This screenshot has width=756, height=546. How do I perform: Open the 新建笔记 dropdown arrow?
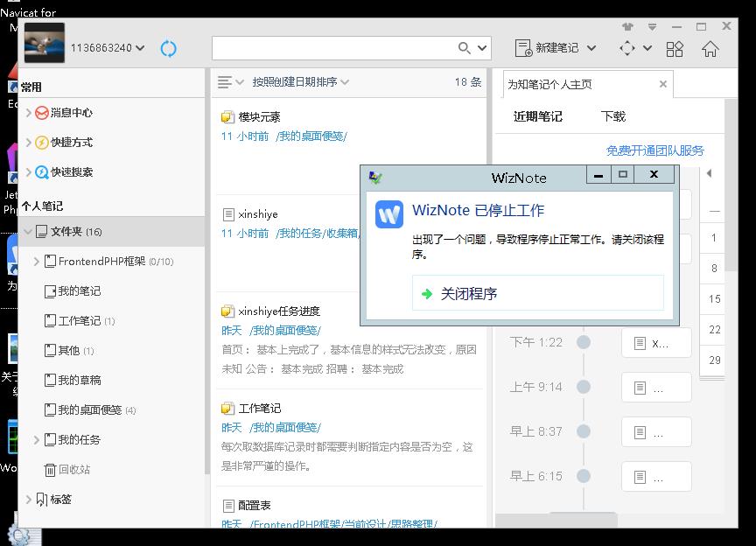coord(591,48)
